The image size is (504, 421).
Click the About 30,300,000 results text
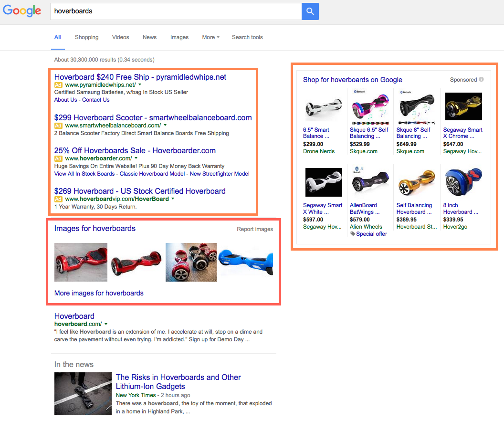coord(104,60)
